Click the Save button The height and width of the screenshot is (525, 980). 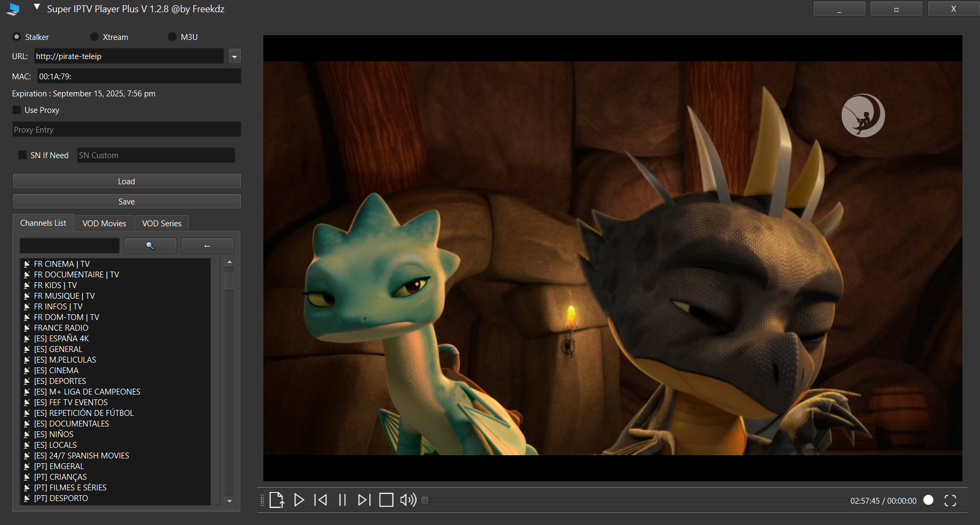(x=127, y=202)
